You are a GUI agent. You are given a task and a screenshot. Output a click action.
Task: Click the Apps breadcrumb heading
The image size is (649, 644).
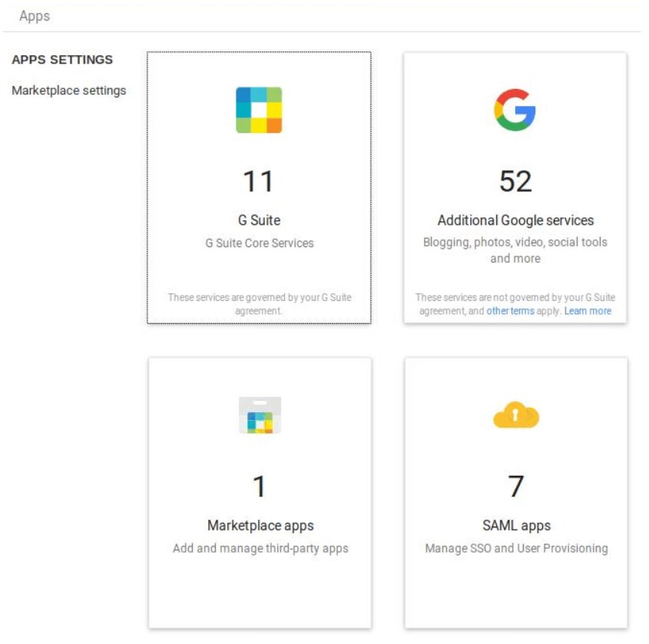(35, 15)
